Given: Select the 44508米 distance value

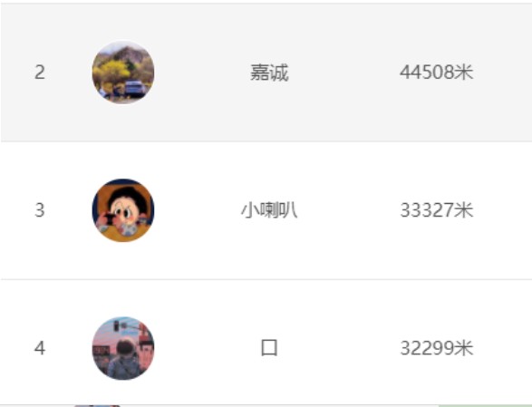Looking at the screenshot, I should click(x=436, y=73).
